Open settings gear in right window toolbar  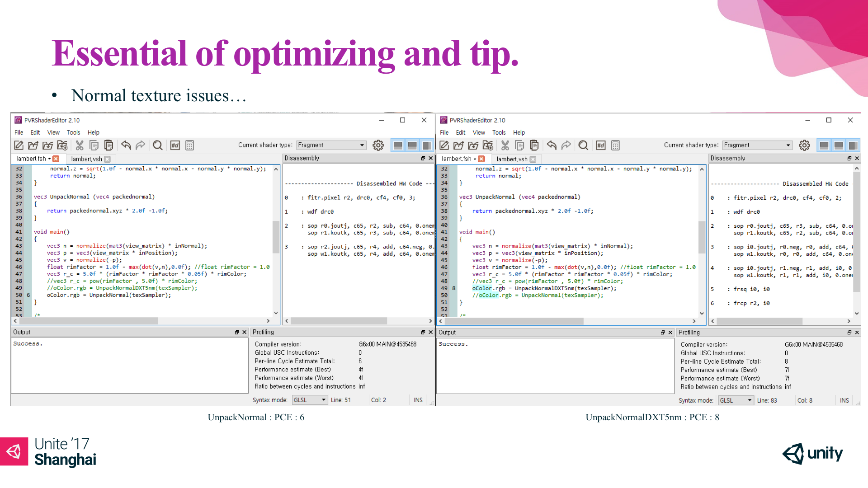[804, 145]
